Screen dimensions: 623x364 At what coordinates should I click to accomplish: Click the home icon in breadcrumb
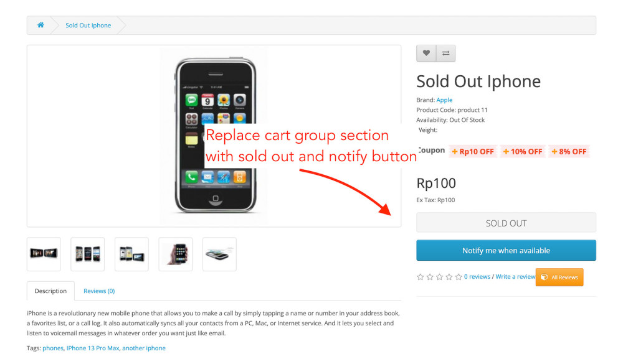(40, 26)
